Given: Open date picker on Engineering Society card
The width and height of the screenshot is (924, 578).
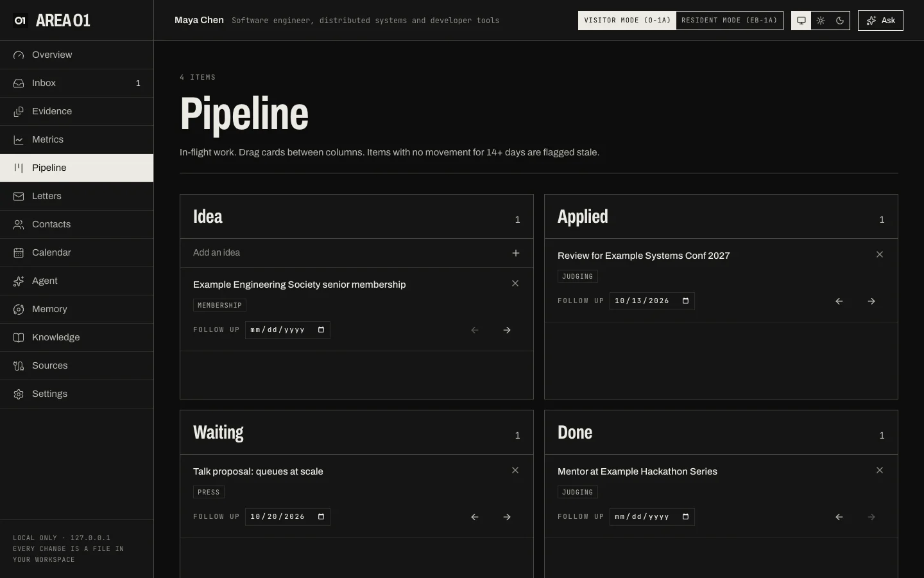Looking at the screenshot, I should (x=321, y=330).
